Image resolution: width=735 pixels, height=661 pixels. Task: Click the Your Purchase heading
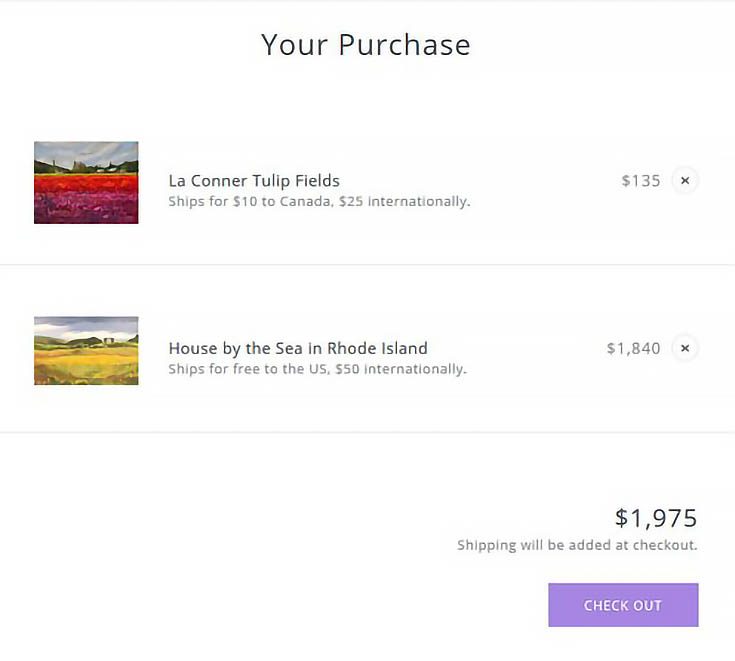tap(366, 45)
